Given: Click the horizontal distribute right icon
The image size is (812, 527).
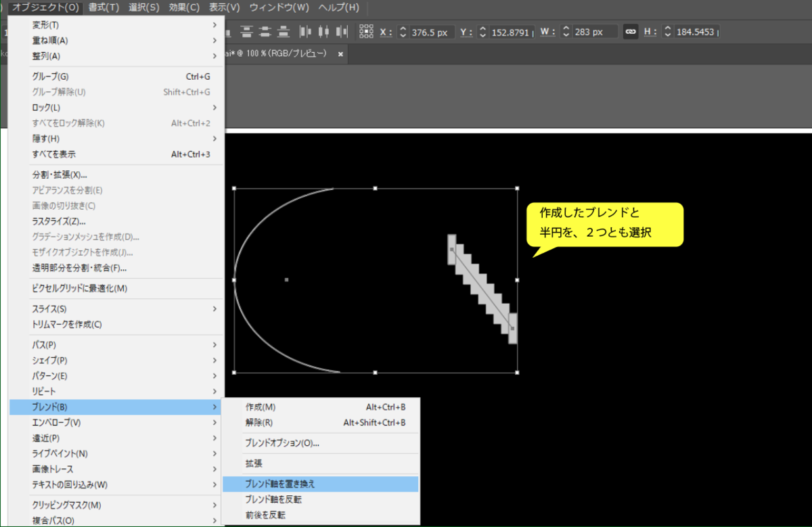Looking at the screenshot, I should tap(342, 31).
